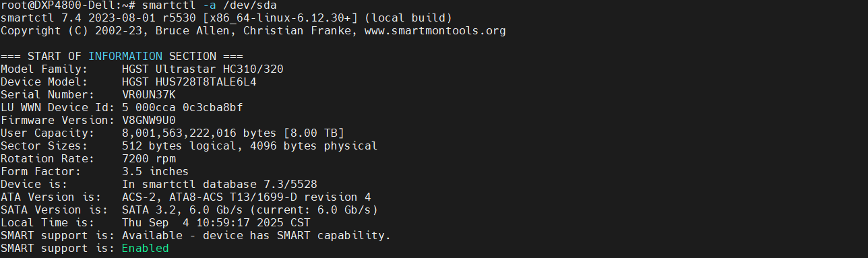Click the Copyright Bruce Allen line

(253, 30)
